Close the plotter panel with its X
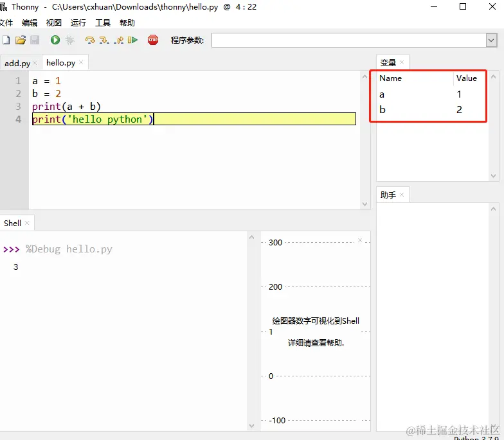The height and width of the screenshot is (440, 504). pos(360,240)
